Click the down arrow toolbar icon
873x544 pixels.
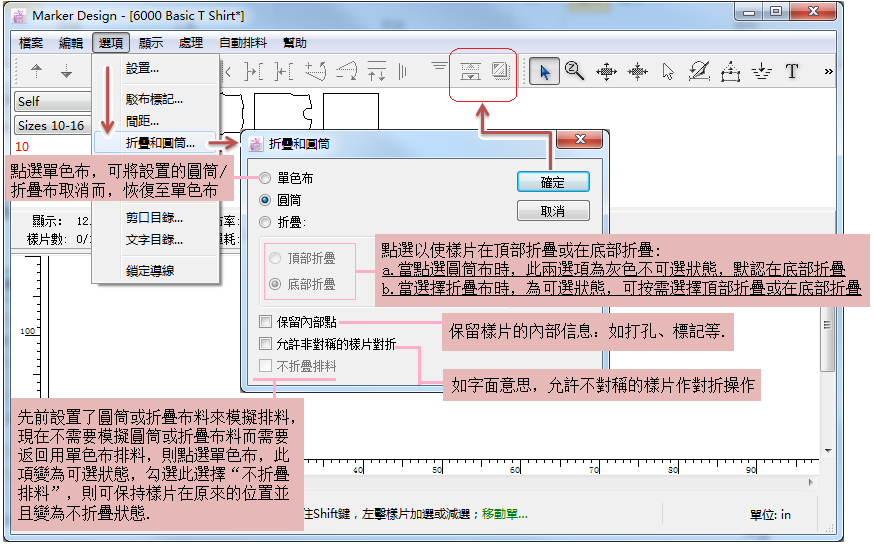(67, 71)
